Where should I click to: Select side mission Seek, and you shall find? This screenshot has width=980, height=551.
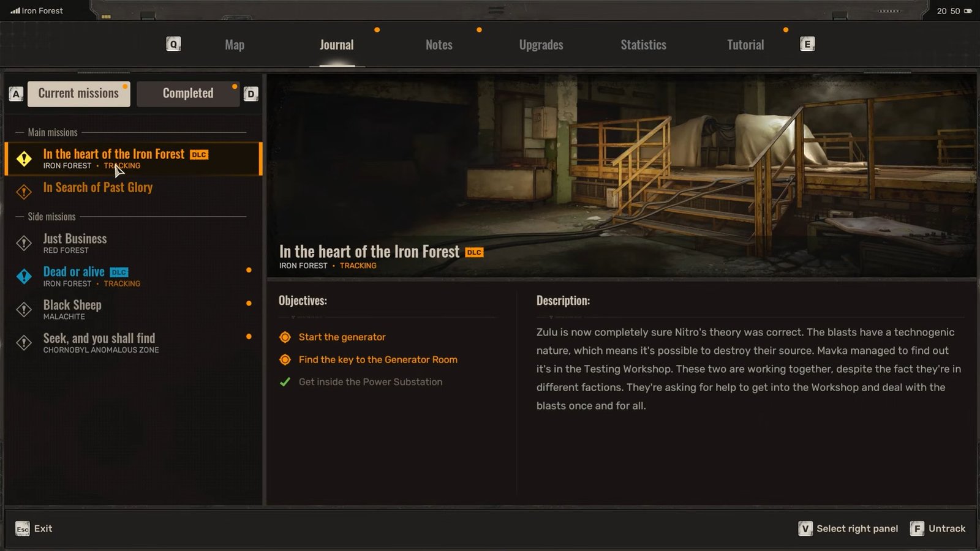[x=134, y=343]
